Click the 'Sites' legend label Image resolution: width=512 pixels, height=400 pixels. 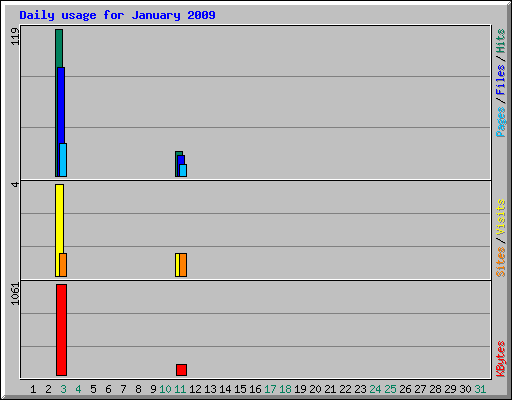click(x=500, y=262)
